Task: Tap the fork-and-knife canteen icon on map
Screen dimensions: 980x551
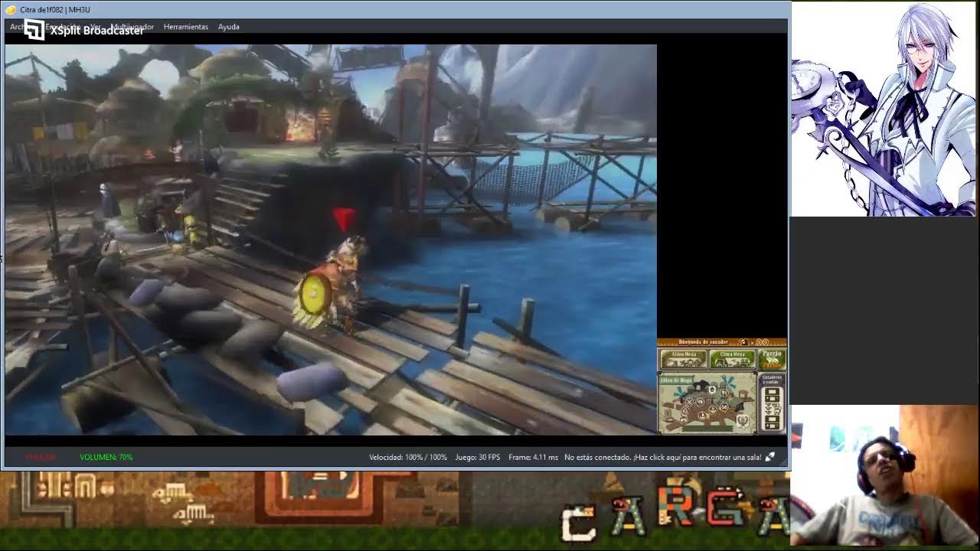Action: (x=724, y=393)
